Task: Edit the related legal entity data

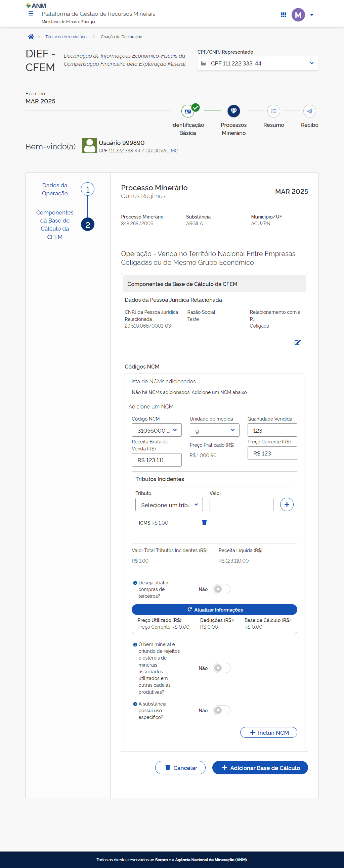Action: (x=297, y=342)
